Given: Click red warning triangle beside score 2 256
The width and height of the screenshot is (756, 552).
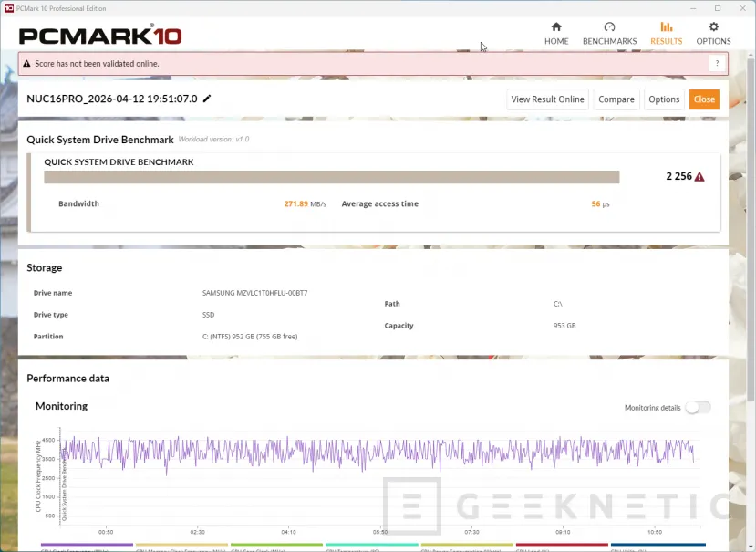Looking at the screenshot, I should [699, 177].
